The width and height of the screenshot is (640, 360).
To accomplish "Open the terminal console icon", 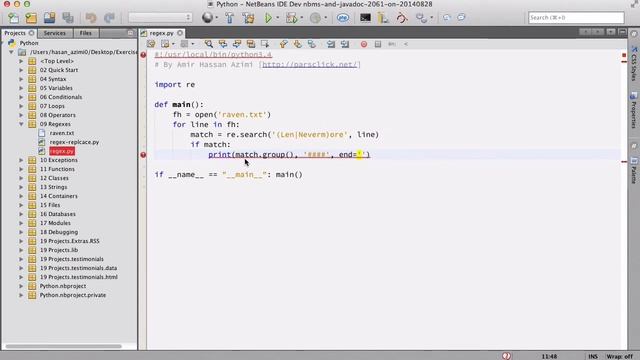I will click(365, 18).
